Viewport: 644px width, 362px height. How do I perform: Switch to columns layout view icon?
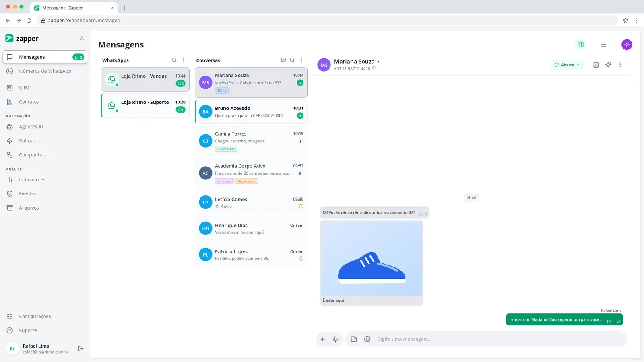(580, 45)
